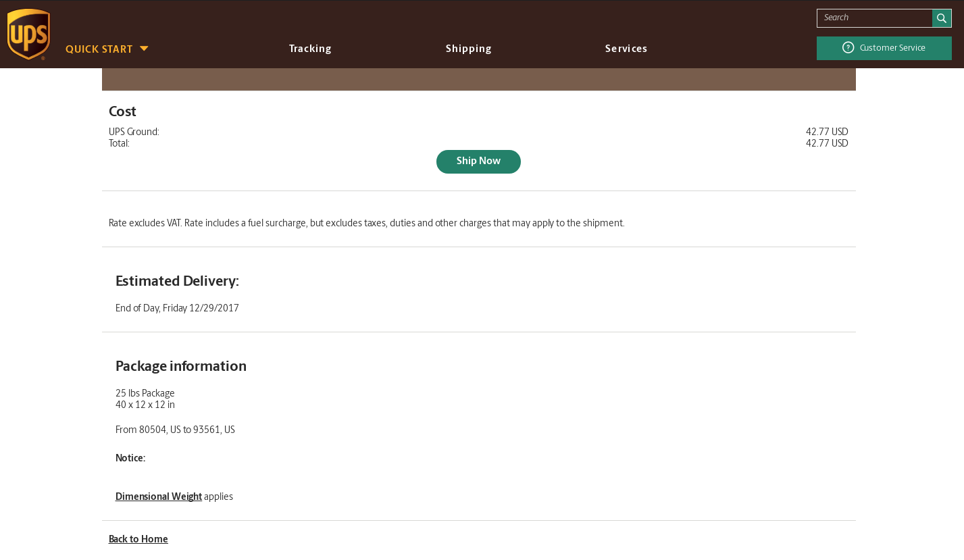Image resolution: width=964 pixels, height=560 pixels.
Task: Open the Quick Start menu label
Action: coord(99,49)
